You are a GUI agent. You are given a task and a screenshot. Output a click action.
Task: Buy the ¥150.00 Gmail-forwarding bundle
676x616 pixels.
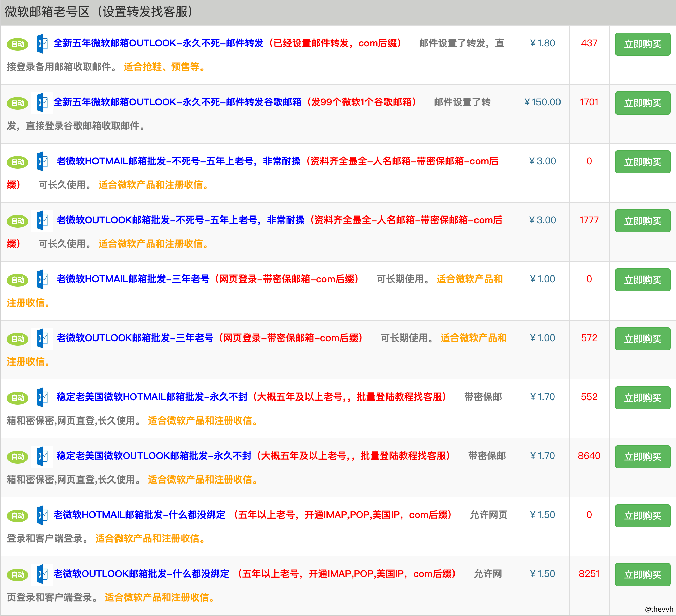(642, 103)
